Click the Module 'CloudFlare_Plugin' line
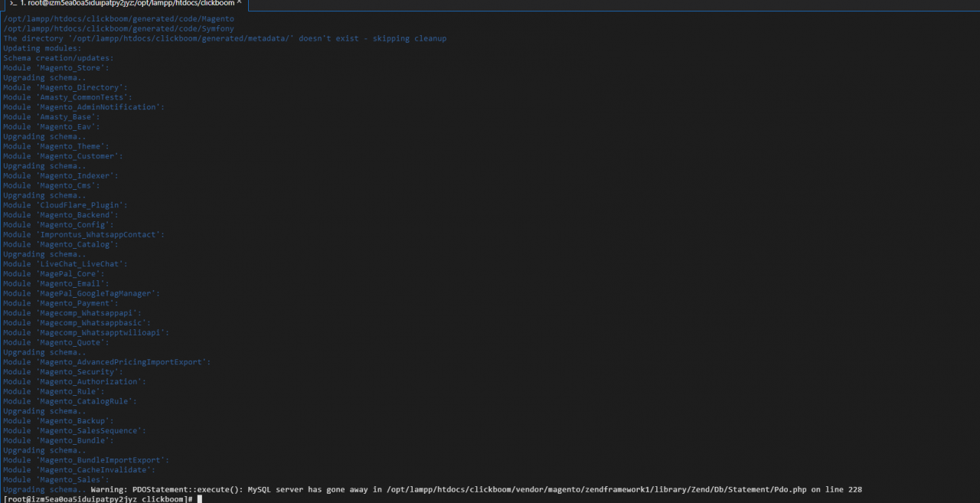This screenshot has width=980, height=503. click(65, 205)
